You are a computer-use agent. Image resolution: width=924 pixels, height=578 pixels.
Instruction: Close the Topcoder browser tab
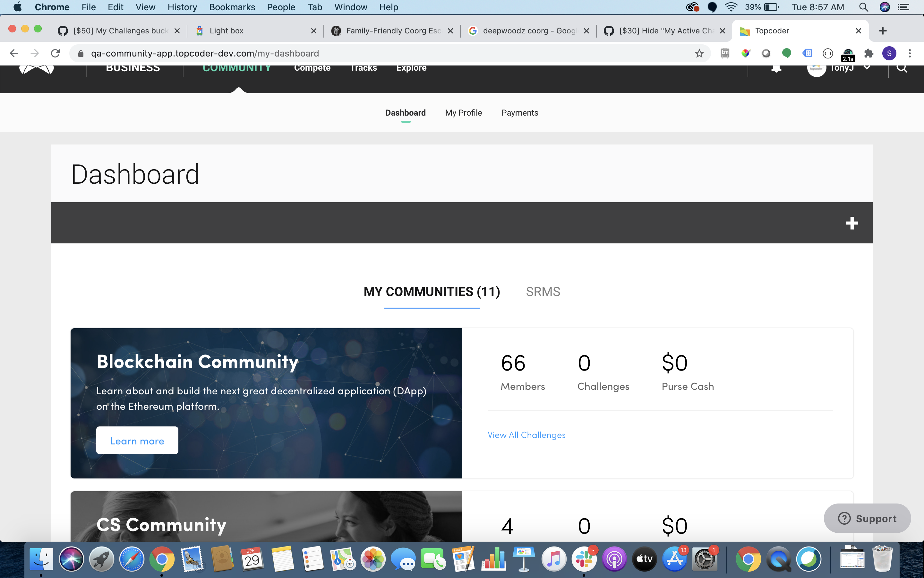click(858, 31)
